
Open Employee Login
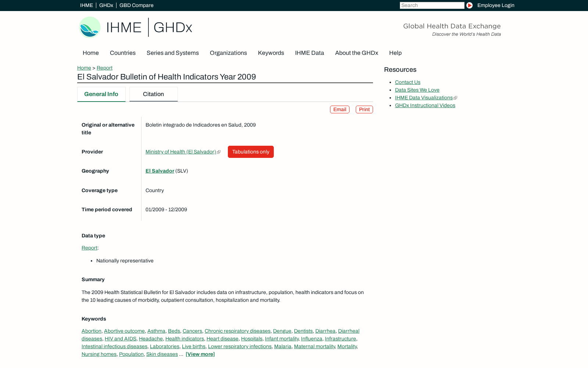pyautogui.click(x=496, y=5)
